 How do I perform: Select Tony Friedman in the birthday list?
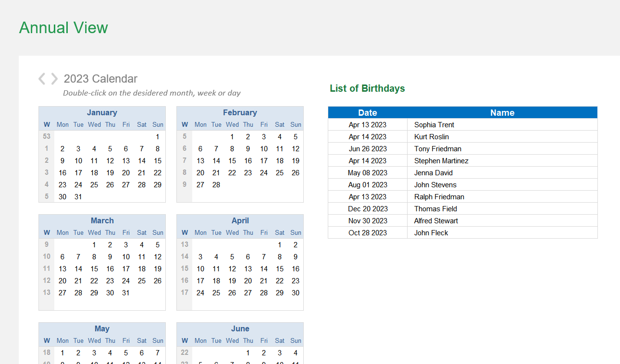(x=437, y=148)
